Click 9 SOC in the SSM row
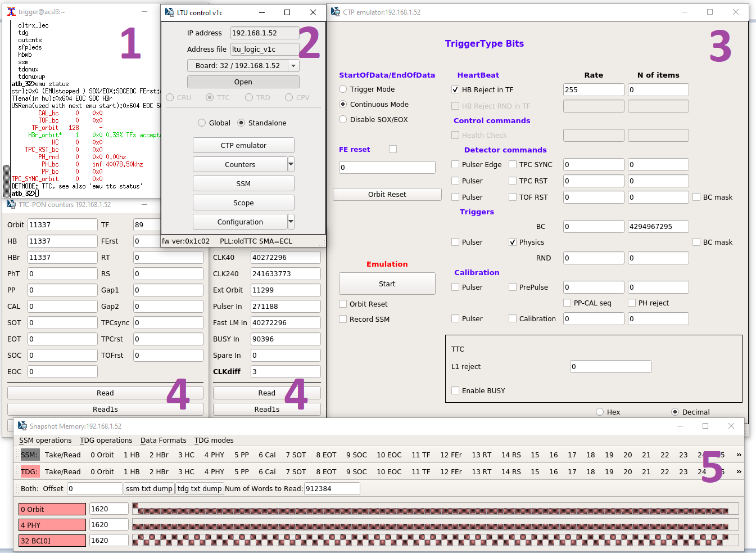756x553 pixels. pos(356,455)
